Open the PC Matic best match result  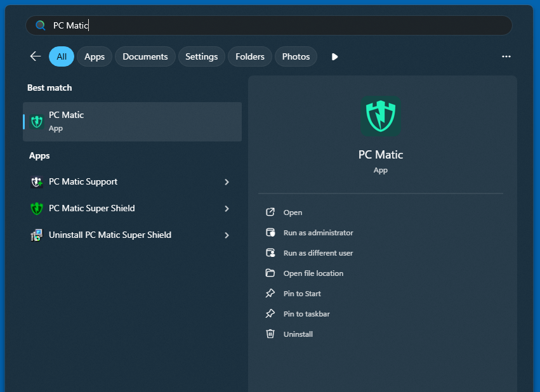pos(132,122)
